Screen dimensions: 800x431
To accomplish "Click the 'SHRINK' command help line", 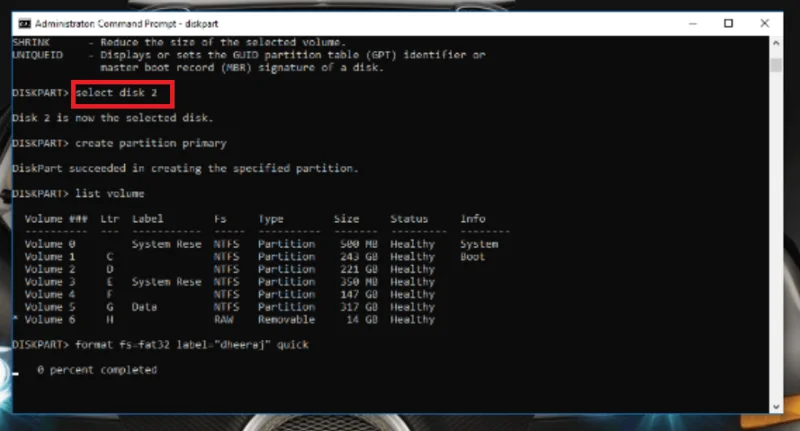I will (x=179, y=42).
